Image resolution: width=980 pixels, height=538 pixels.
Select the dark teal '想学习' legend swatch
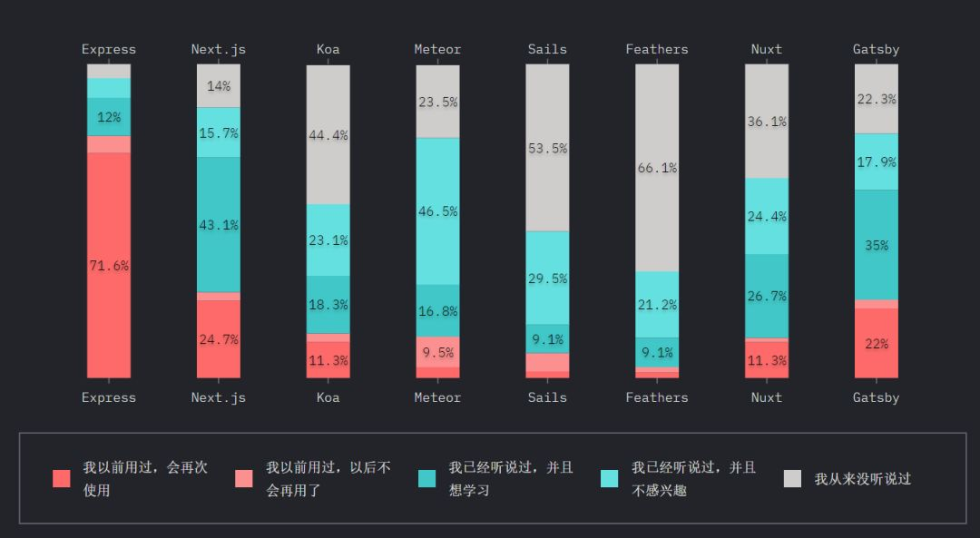click(427, 479)
